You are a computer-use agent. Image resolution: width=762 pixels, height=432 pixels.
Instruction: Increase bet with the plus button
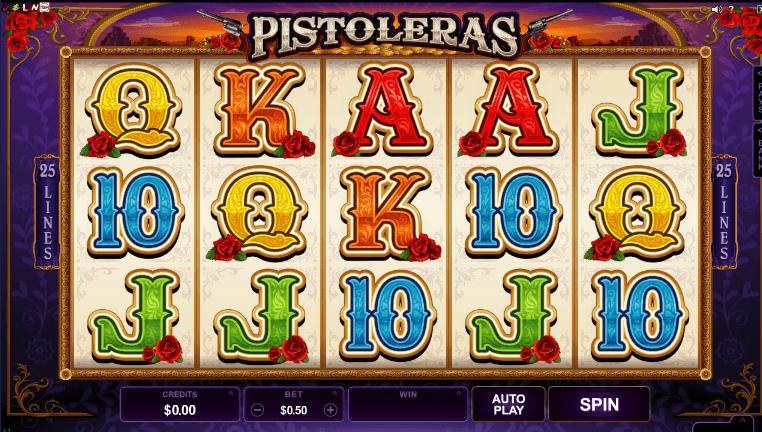[x=330, y=410]
